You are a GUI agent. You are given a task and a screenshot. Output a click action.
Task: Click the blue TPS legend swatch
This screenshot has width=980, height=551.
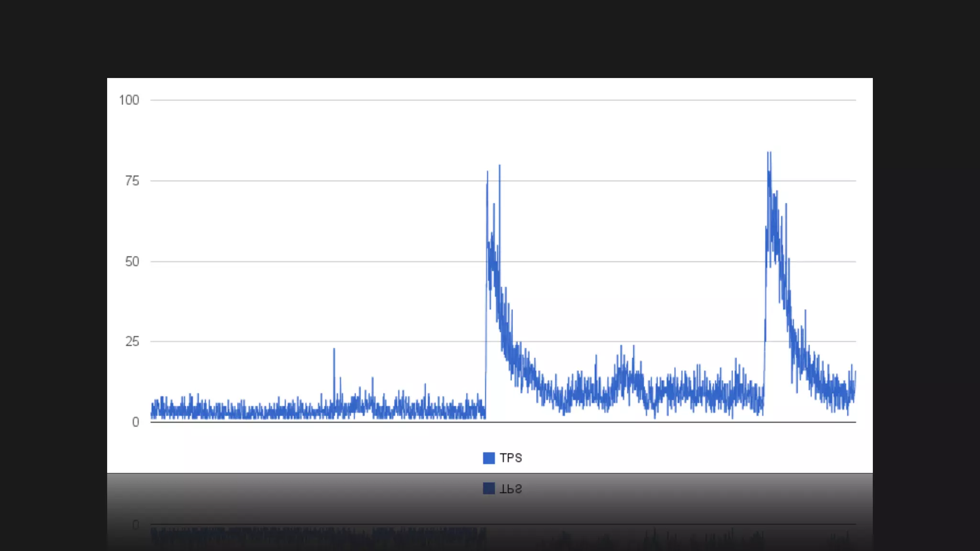tap(489, 458)
